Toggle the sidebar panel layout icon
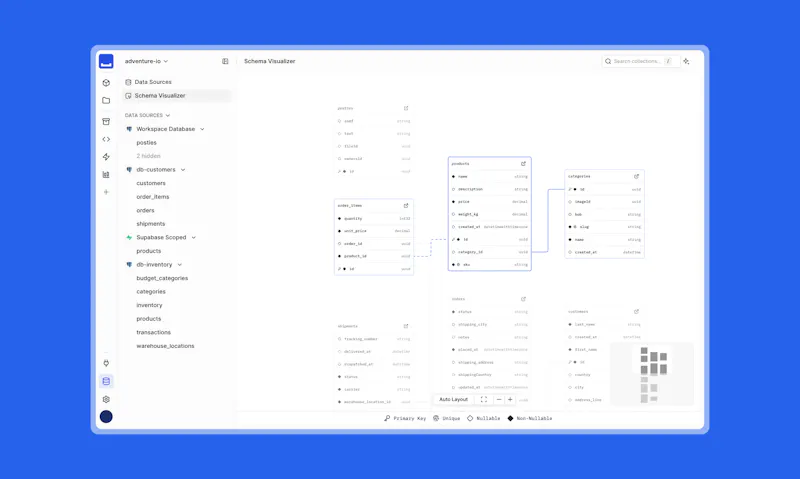The width and height of the screenshot is (800, 479). pyautogui.click(x=225, y=61)
